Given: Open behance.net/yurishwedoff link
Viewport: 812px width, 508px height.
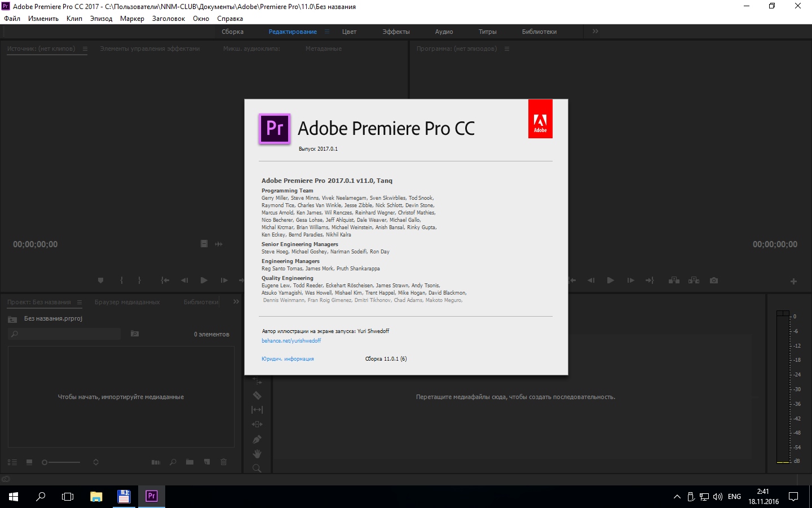Looking at the screenshot, I should (x=291, y=341).
